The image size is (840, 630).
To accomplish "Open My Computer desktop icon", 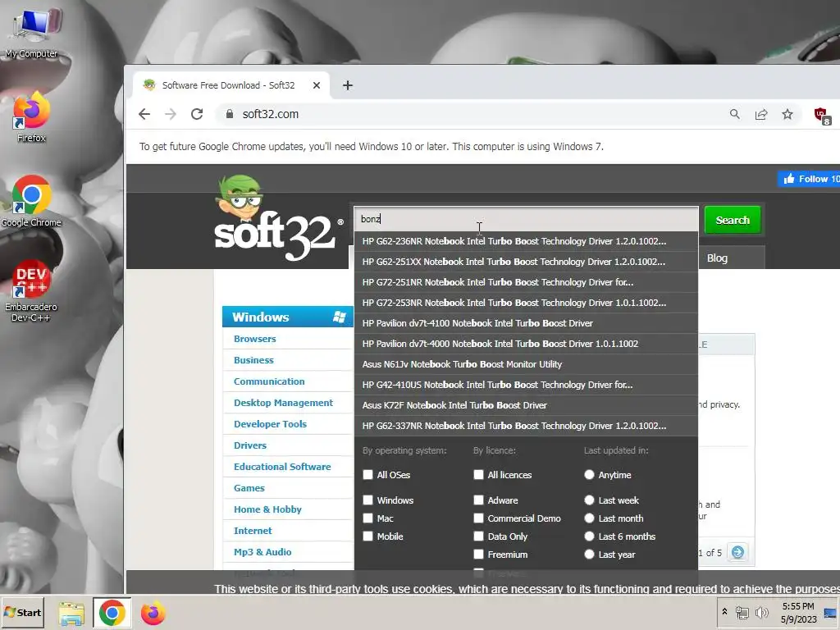I will (32, 31).
